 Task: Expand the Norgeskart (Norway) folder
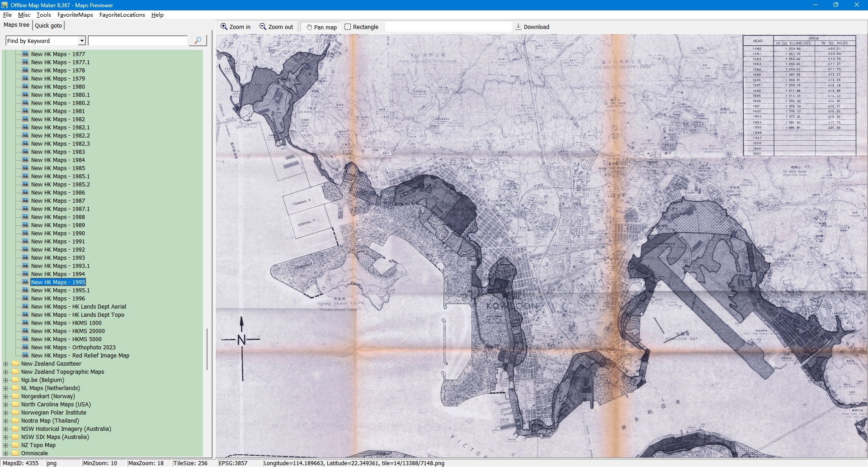coord(6,396)
